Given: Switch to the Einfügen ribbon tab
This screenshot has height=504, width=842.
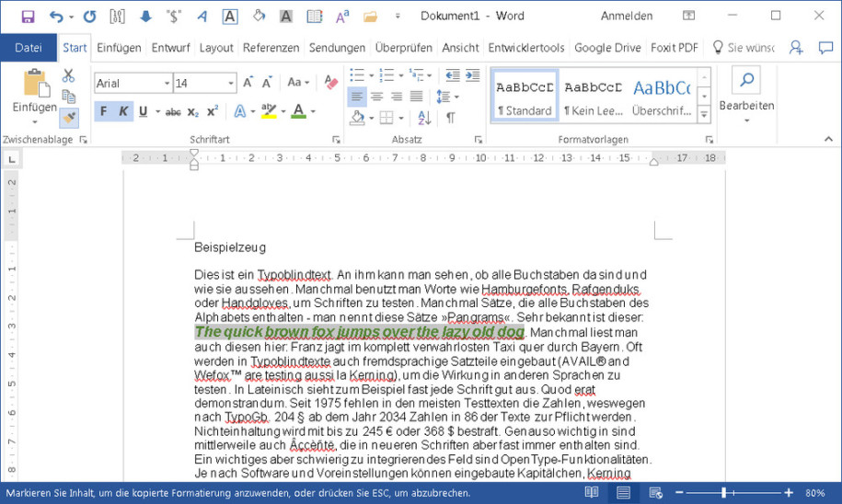Looking at the screenshot, I should tap(119, 48).
